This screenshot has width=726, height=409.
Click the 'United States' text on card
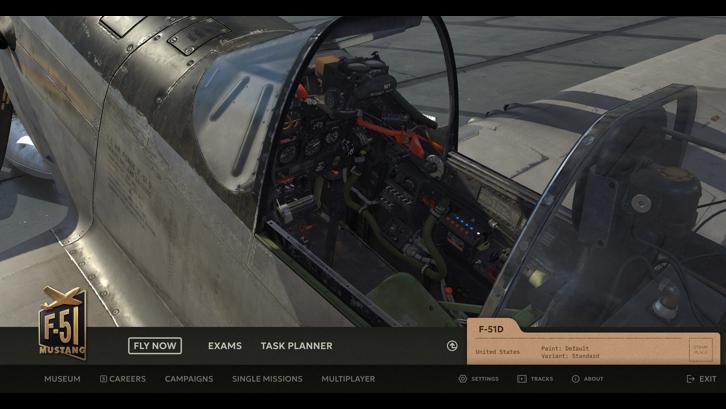[498, 352]
